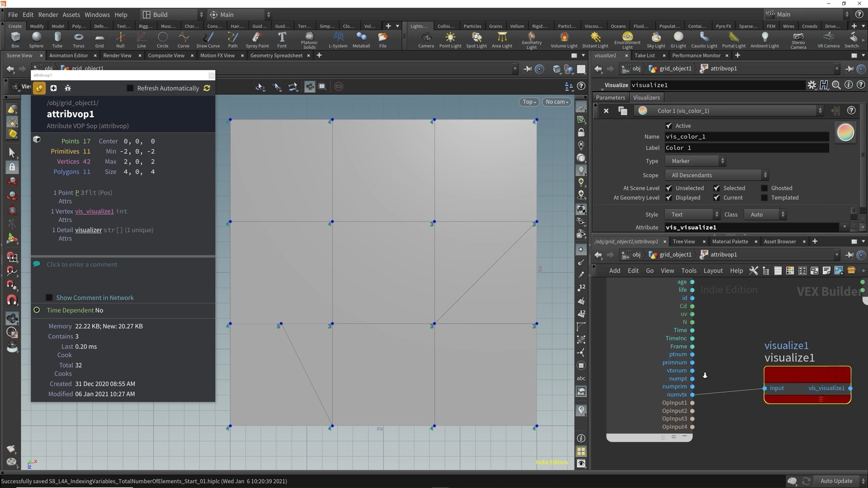Click the Metaball shelf tool
This screenshot has height=488, width=868.
(x=361, y=39)
